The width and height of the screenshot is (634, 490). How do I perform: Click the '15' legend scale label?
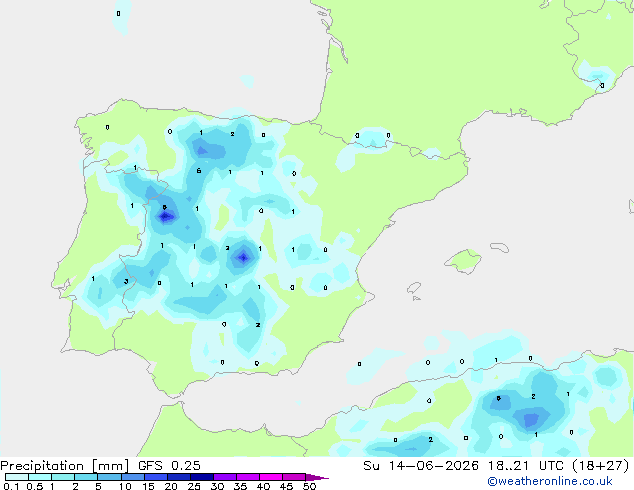(148, 486)
